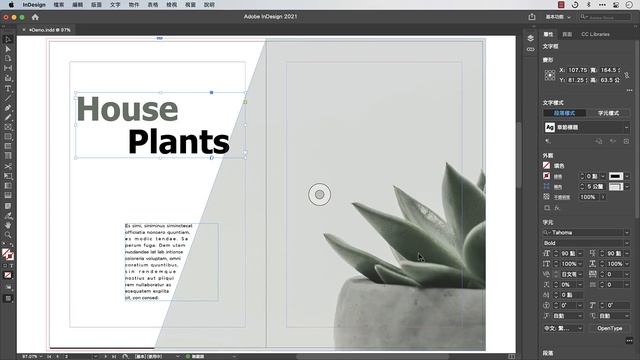The image size is (640, 360).
Task: Select the Page tool
Action: (x=8, y=58)
